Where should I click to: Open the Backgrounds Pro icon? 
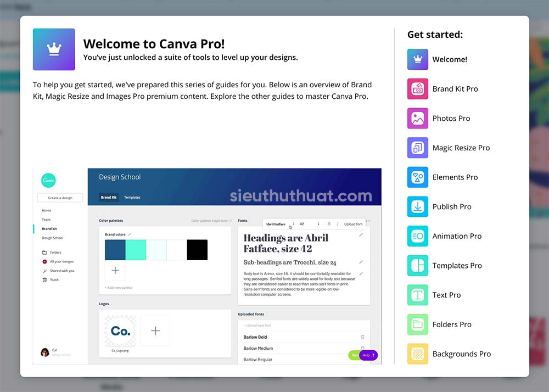click(417, 354)
